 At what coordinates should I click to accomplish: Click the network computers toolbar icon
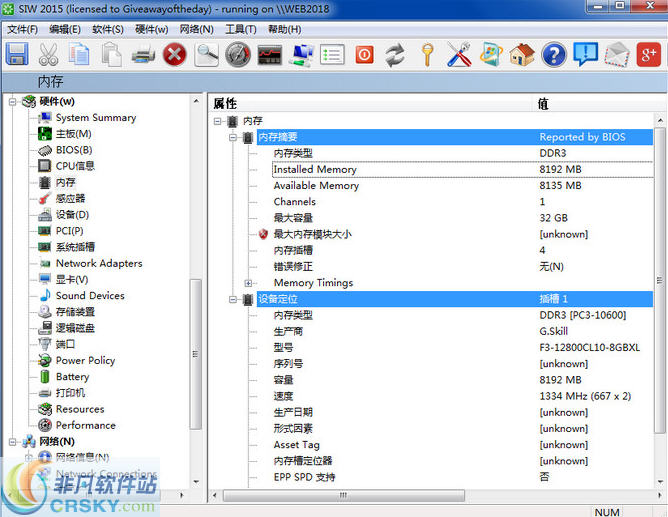click(301, 55)
